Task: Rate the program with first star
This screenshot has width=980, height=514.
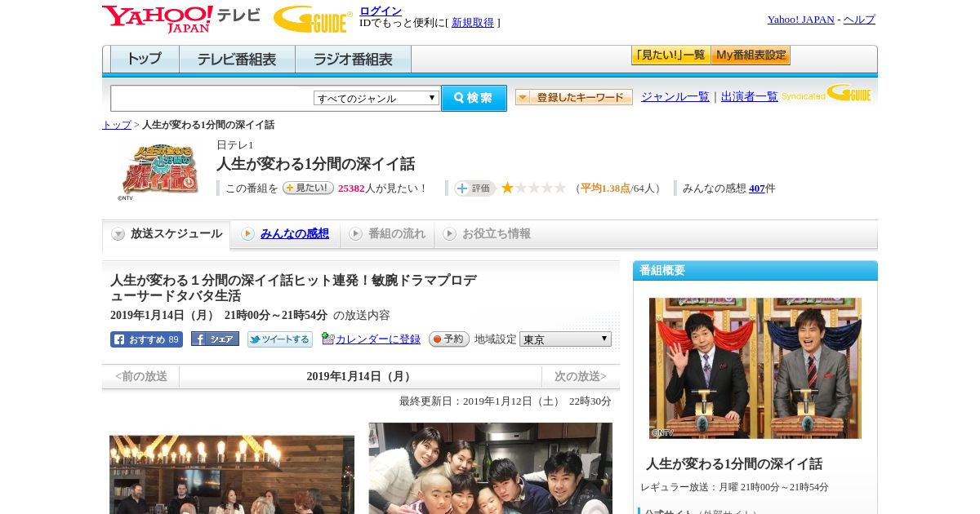Action: [x=507, y=188]
